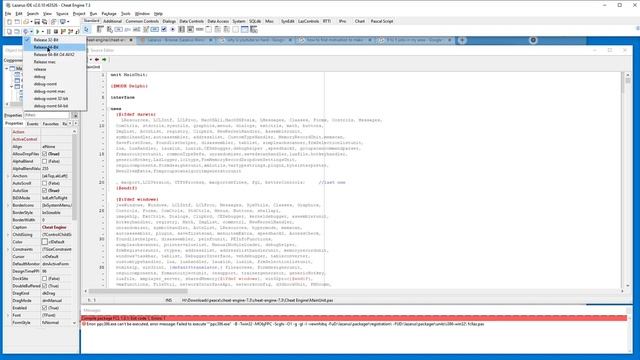Switch to the Common Controls palette tab
This screenshot has width=640, height=360.
pyautogui.click(x=142, y=21)
